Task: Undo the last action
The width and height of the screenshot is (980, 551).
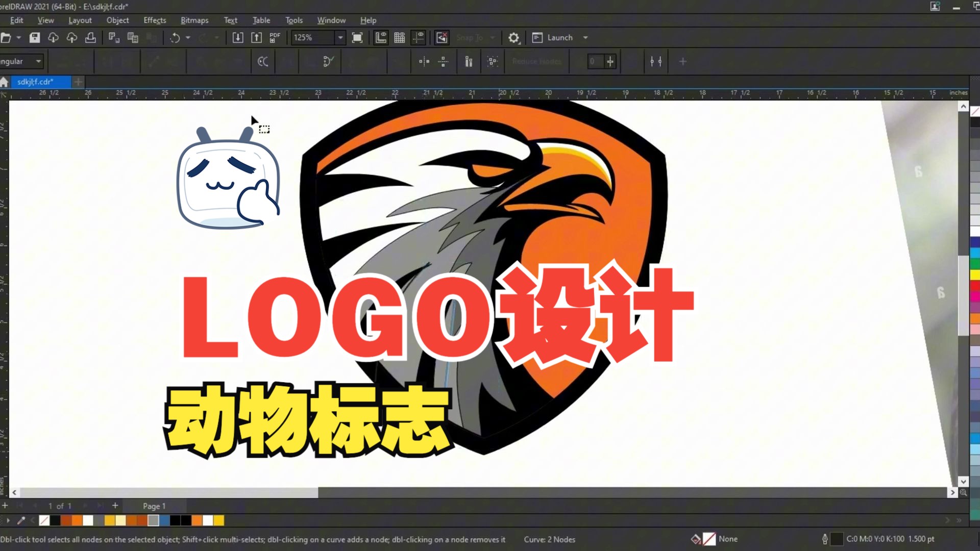Action: [175, 37]
